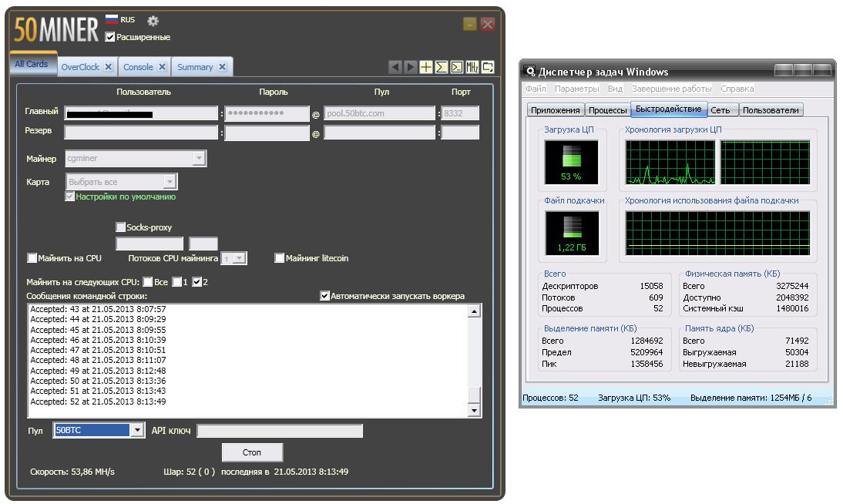Open the console prompt toolbar icon

[457, 67]
